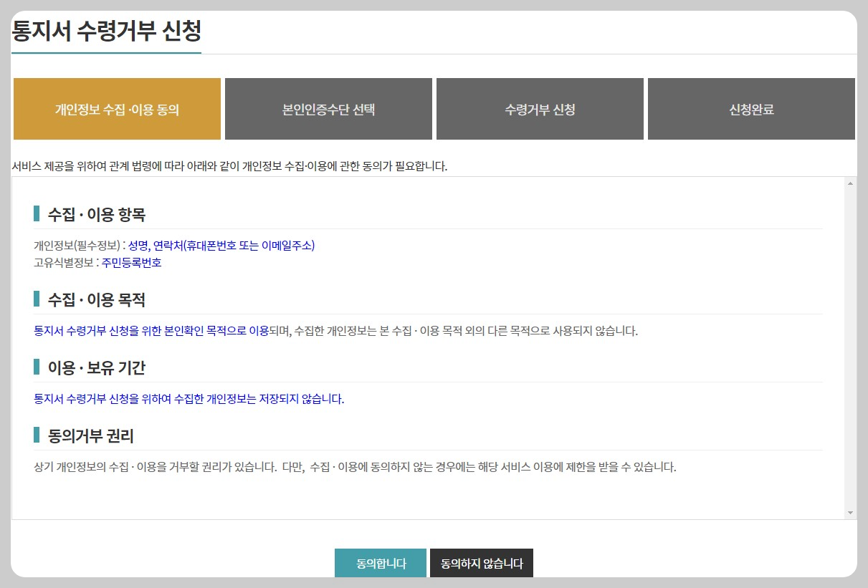868x588 pixels.
Task: Click the 통지서 수령거부 신청 page title
Action: 106,32
